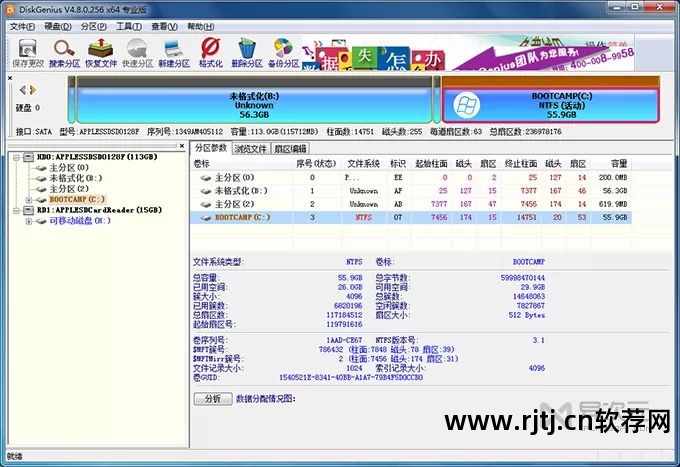
Task: Open the View (查看) menu
Action: 164,26
